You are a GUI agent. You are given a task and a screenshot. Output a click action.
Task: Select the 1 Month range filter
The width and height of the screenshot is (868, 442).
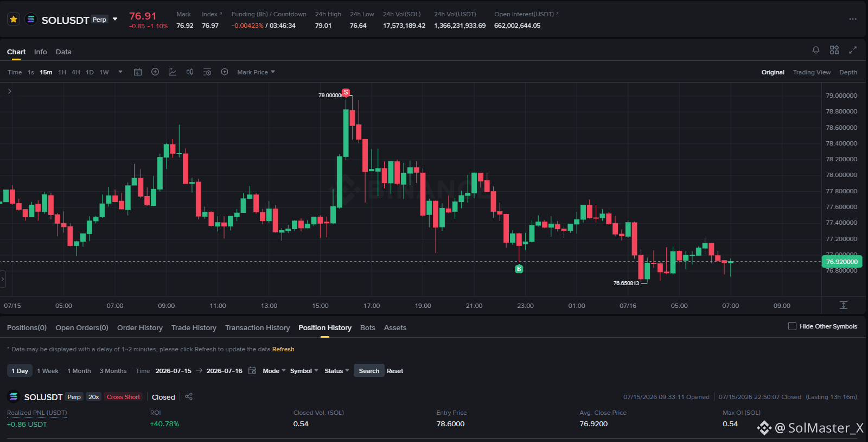[79, 371]
